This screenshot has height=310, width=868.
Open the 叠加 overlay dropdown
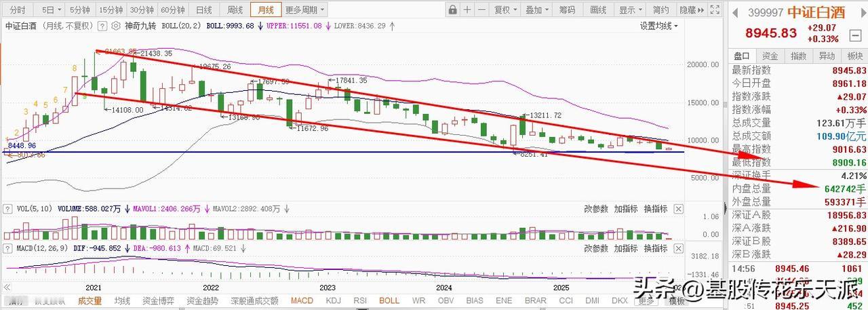[x=538, y=9]
